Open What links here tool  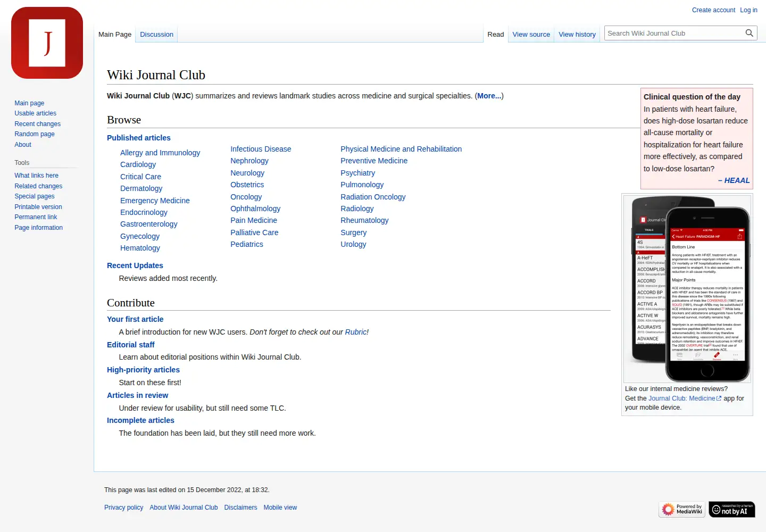click(36, 176)
